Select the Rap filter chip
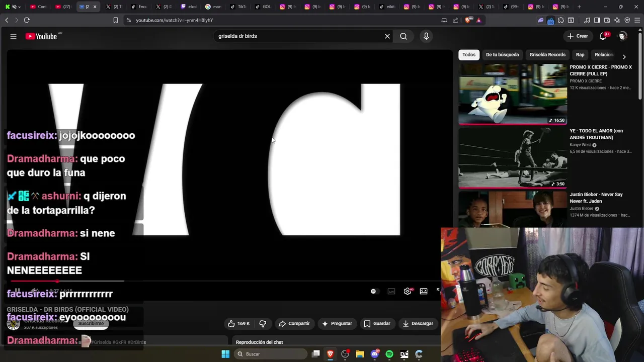 [x=580, y=55]
